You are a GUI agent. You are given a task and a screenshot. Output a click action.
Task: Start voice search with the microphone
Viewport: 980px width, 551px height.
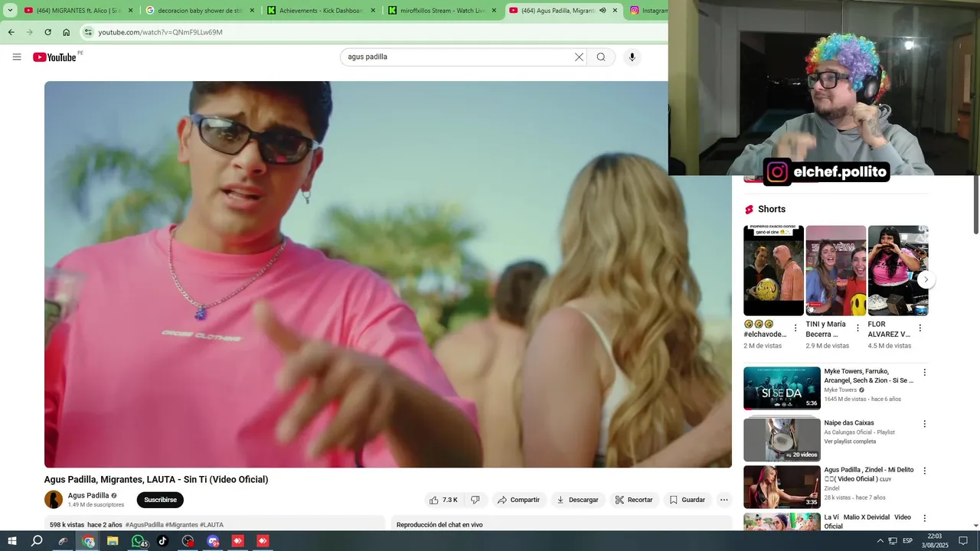click(632, 57)
